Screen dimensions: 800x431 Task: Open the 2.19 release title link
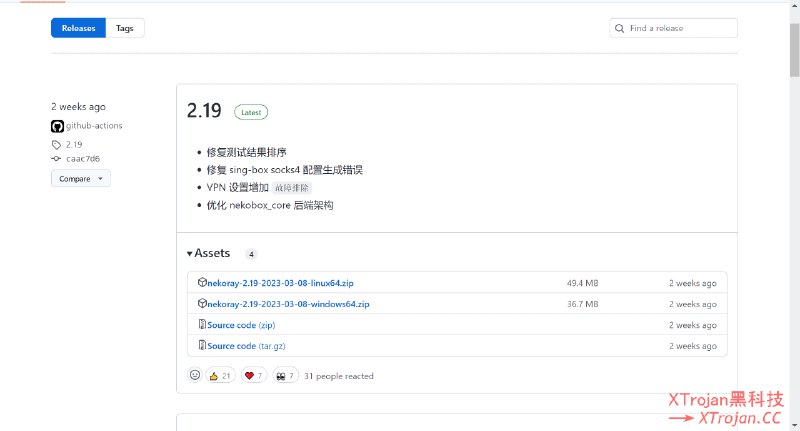click(x=204, y=112)
